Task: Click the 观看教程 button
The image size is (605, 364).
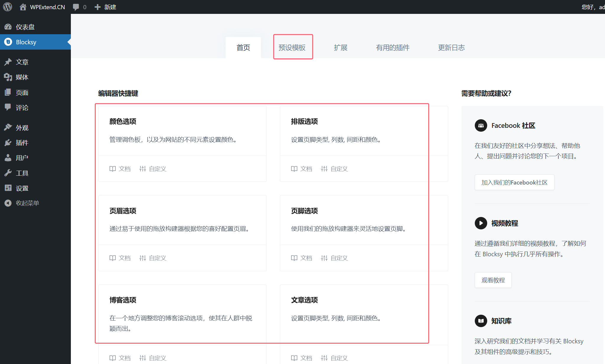Action: [493, 280]
